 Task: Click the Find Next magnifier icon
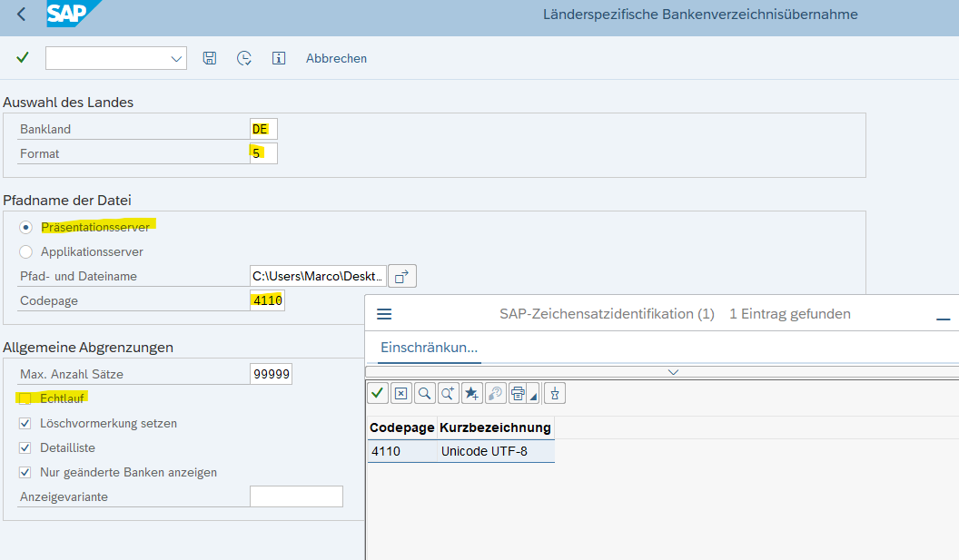(447, 393)
